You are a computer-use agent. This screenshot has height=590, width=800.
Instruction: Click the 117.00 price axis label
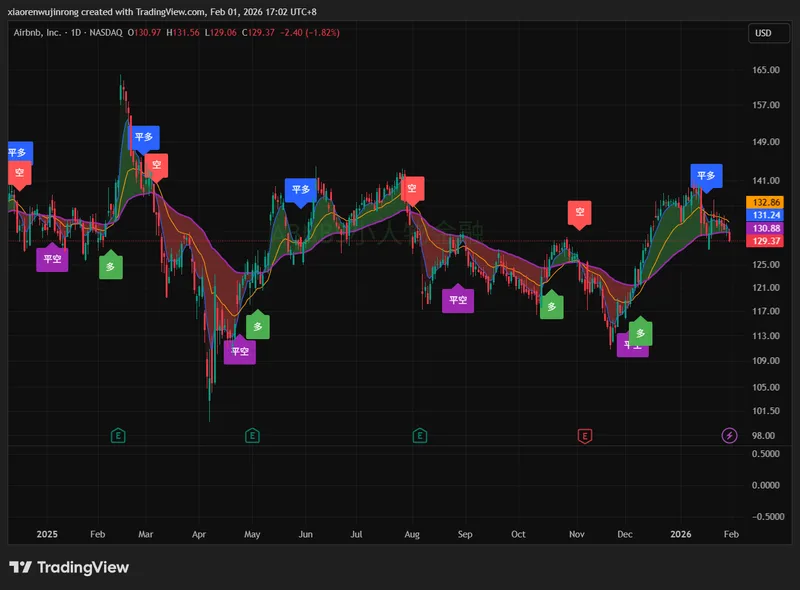point(766,311)
